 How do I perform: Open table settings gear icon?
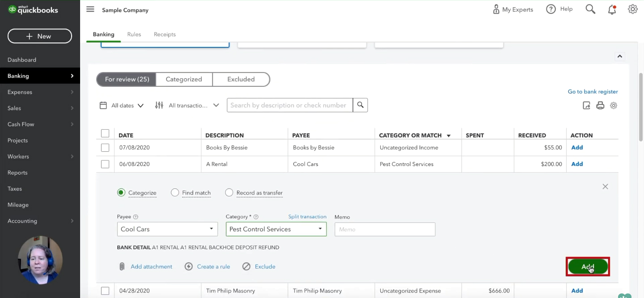click(614, 106)
